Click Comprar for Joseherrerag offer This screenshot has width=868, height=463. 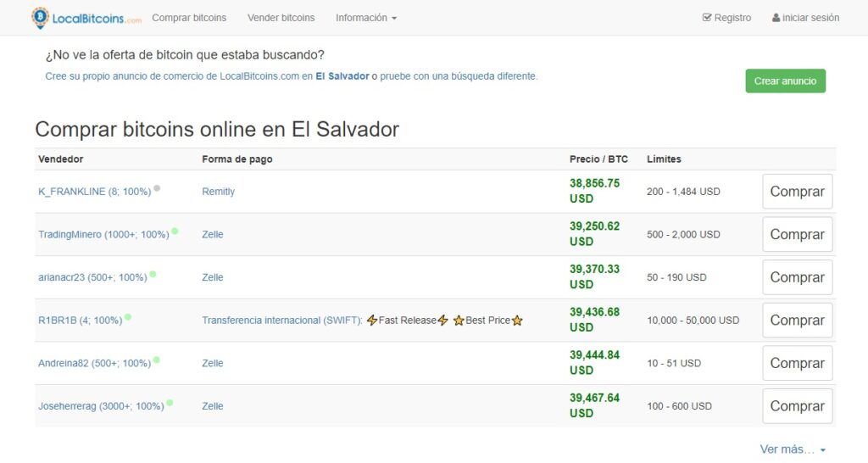(x=797, y=406)
